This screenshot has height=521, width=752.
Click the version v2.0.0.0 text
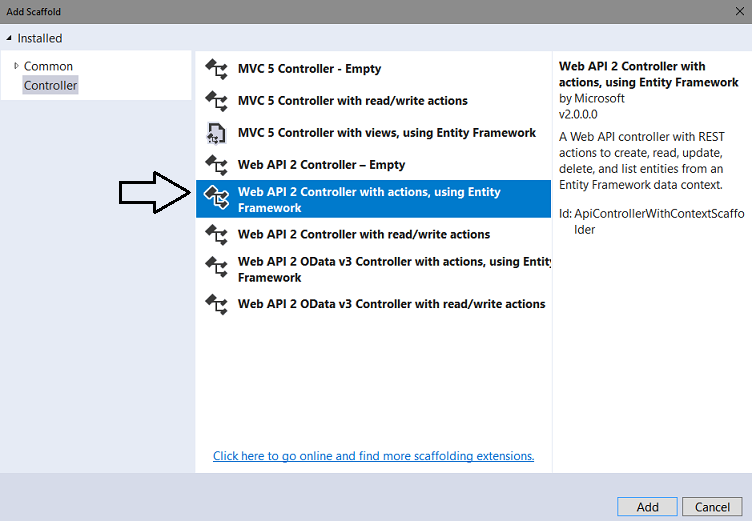pyautogui.click(x=578, y=114)
